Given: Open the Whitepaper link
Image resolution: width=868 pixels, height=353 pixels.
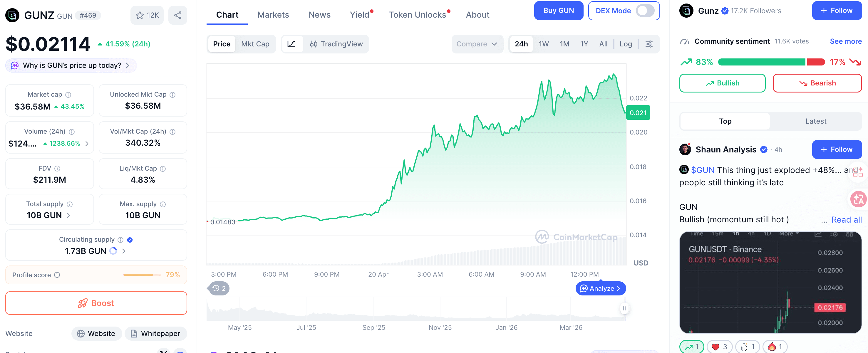Looking at the screenshot, I should coord(156,333).
